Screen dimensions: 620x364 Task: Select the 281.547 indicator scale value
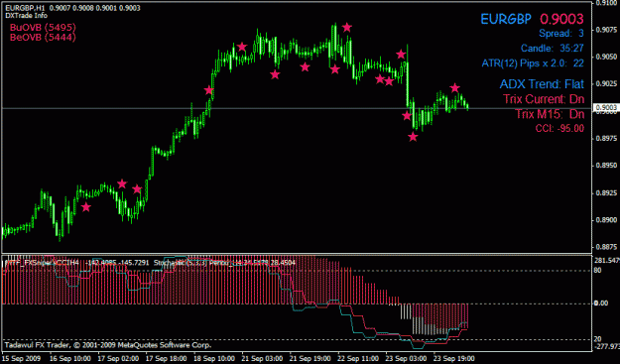607,261
